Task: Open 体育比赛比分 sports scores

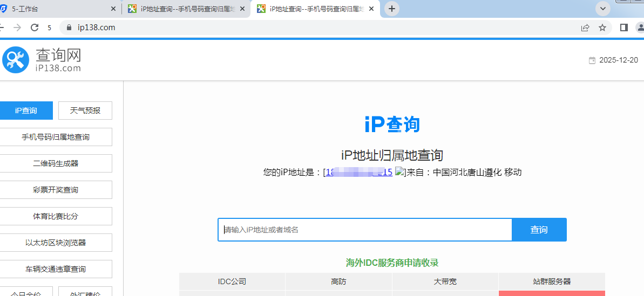Action: pyautogui.click(x=56, y=216)
